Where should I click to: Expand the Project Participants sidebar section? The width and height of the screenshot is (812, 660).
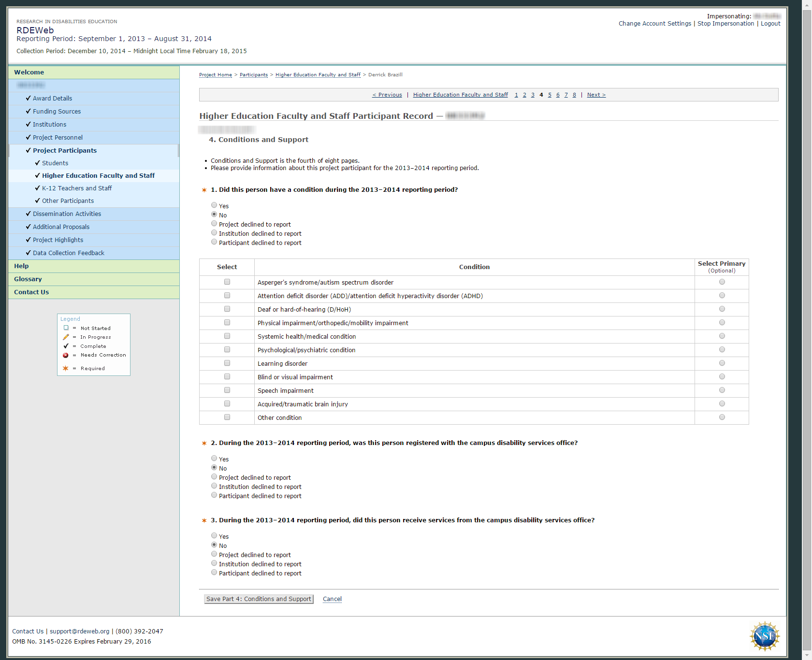[x=65, y=150]
